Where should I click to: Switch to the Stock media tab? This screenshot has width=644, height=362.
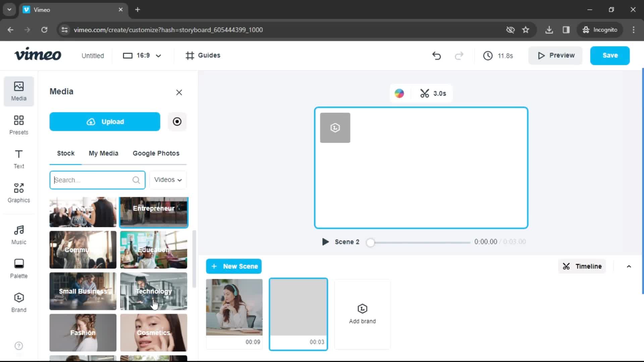coord(65,153)
